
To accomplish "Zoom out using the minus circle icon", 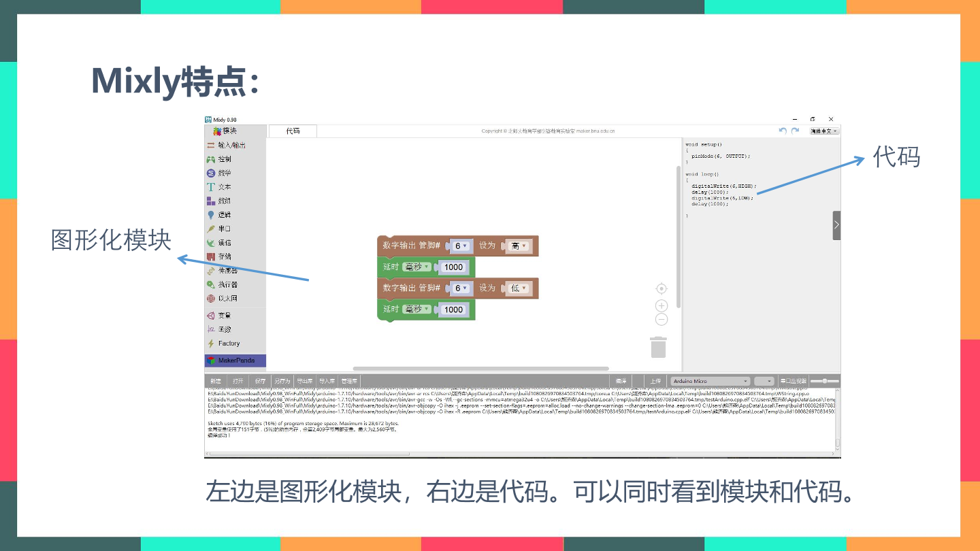I will tap(661, 320).
